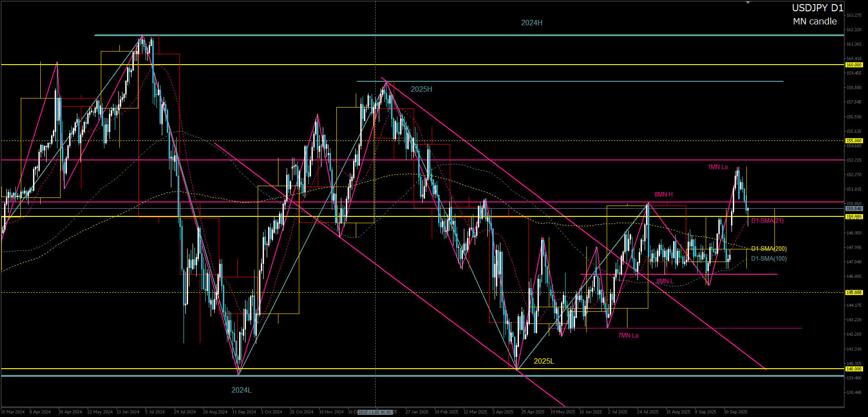
Task: Click the current price 150.548 tag
Action: (854, 209)
